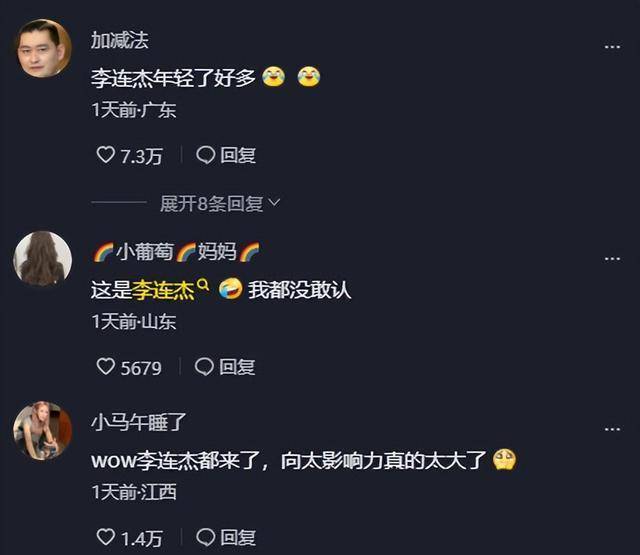This screenshot has height=555, width=640.
Task: Open 小葡萄妈妈's profile avatar
Action: pyautogui.click(x=43, y=259)
